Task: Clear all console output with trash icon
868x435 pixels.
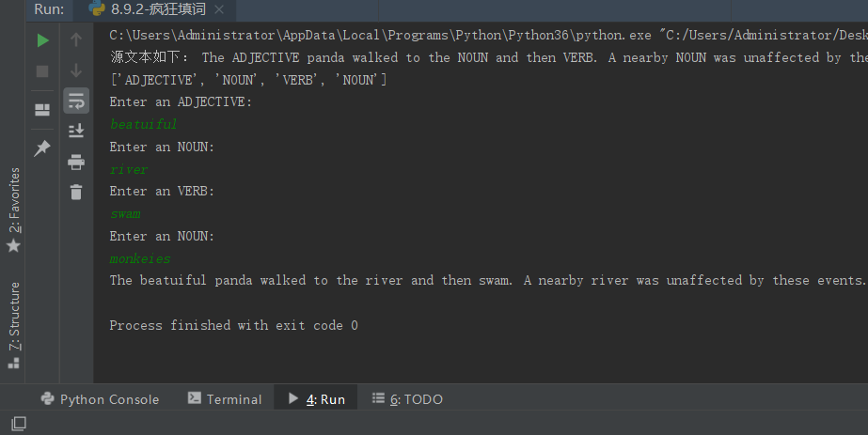Action: [x=76, y=192]
